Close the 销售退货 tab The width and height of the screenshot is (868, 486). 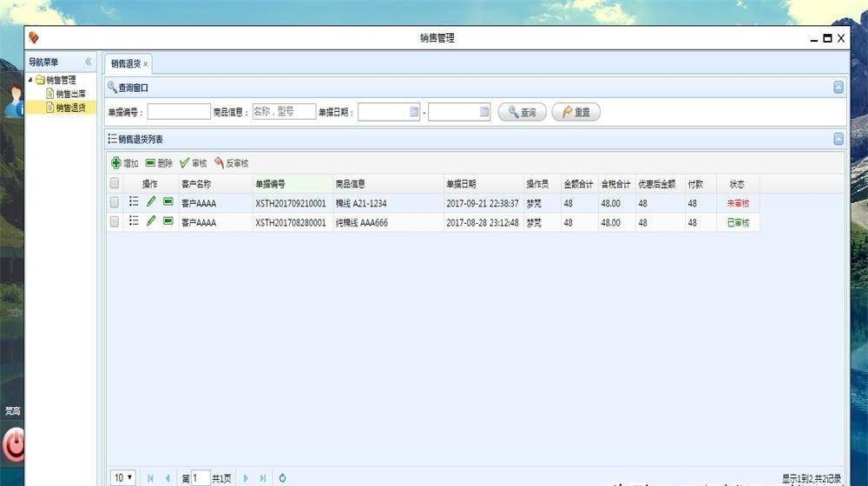pos(145,64)
